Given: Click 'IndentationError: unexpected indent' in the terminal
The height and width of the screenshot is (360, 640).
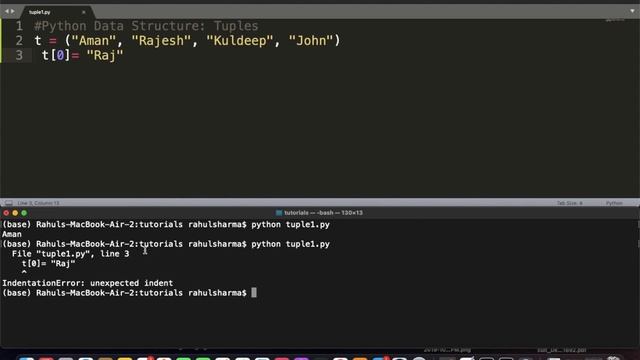Looking at the screenshot, I should (x=87, y=283).
